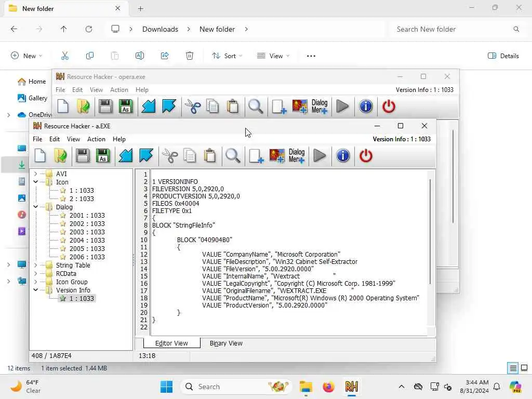532x399 pixels.
Task: Click Paste clipboard icon in a.EXE toolbar
Action: click(210, 156)
